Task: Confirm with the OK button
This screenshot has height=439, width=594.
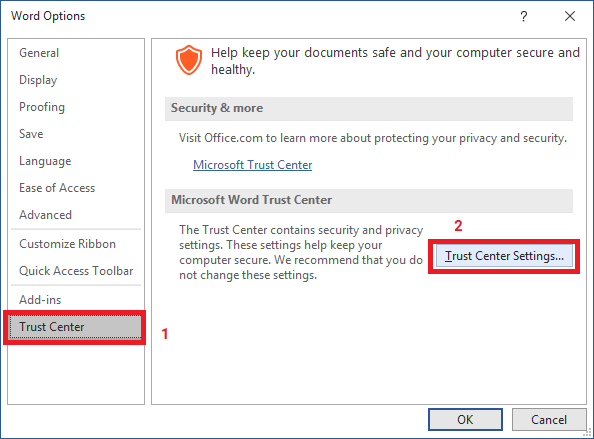Action: (x=465, y=420)
